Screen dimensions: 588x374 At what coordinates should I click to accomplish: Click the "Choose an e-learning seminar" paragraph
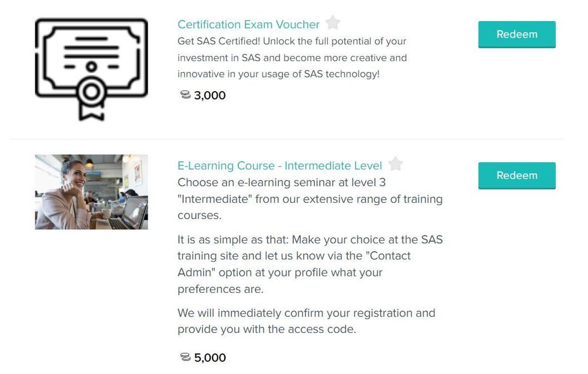[310, 199]
